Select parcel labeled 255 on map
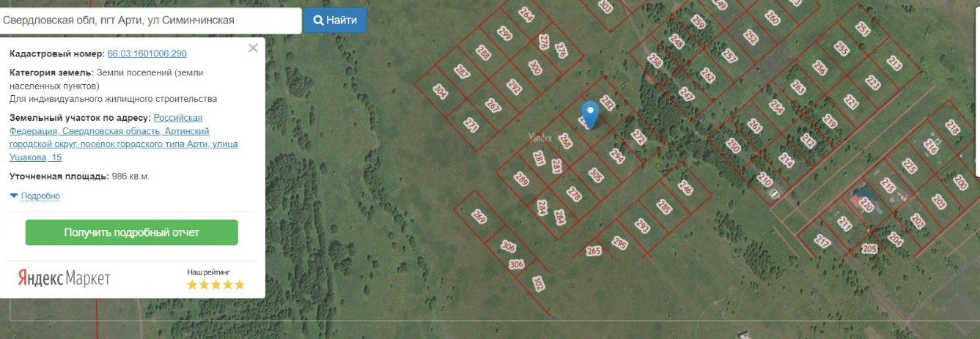 click(841, 49)
